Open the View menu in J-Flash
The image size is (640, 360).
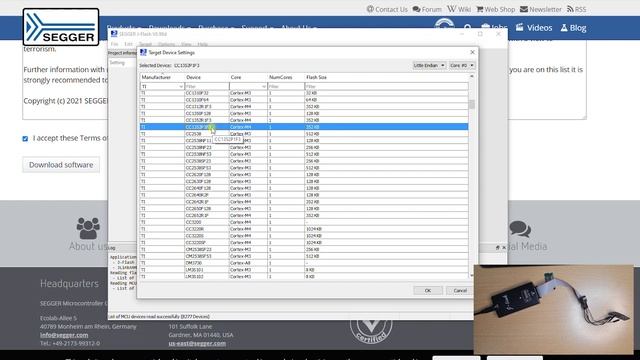pos(186,44)
